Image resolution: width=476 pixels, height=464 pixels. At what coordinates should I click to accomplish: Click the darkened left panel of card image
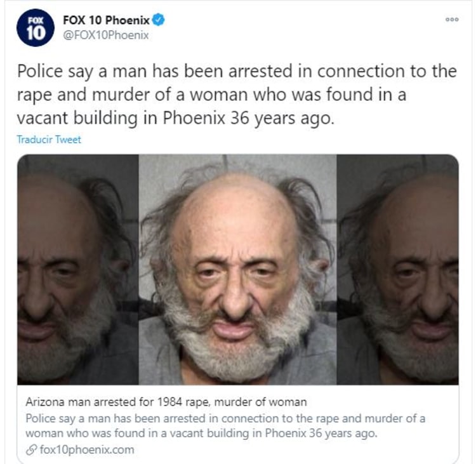[78, 270]
